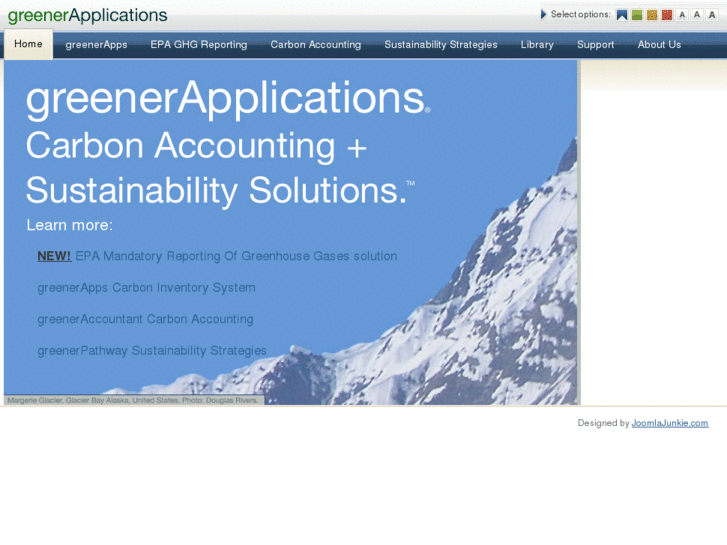727x545 pixels.
Task: Select the red theme color swatch
Action: point(667,15)
